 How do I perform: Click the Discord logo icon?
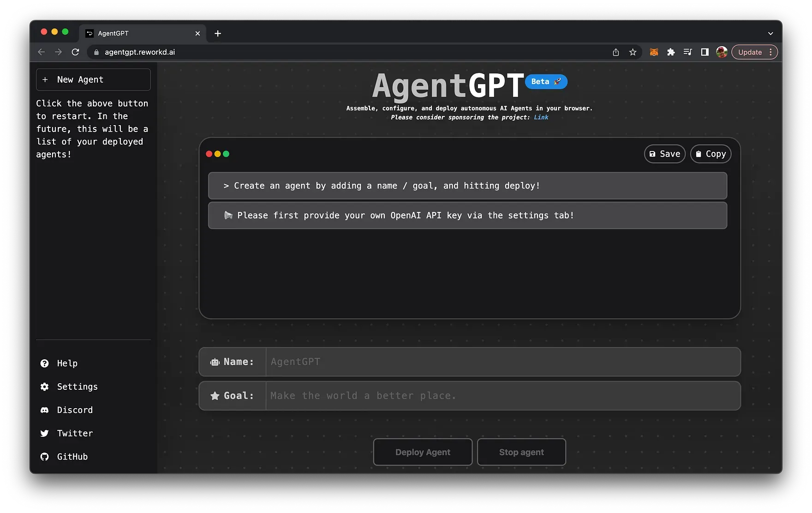pos(44,410)
